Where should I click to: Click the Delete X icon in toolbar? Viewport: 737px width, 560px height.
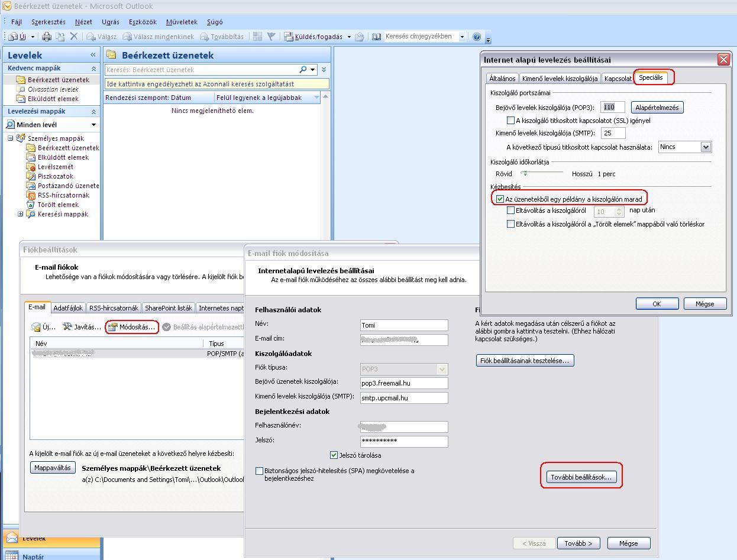73,37
